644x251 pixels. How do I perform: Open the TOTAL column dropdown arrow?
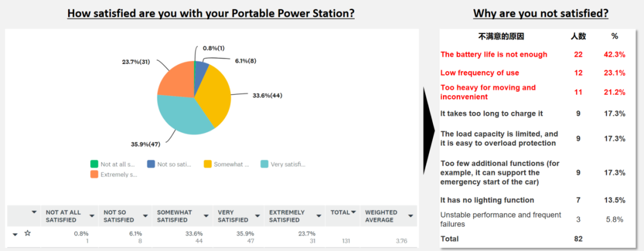[x=353, y=212]
